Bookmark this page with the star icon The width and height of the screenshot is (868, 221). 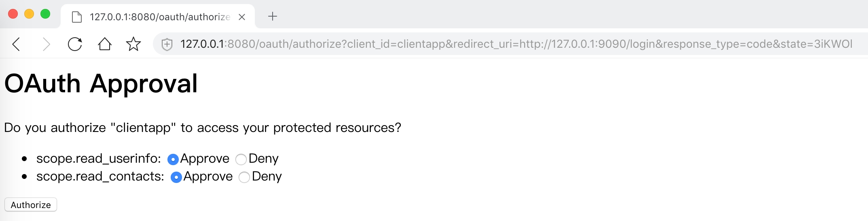pos(133,44)
